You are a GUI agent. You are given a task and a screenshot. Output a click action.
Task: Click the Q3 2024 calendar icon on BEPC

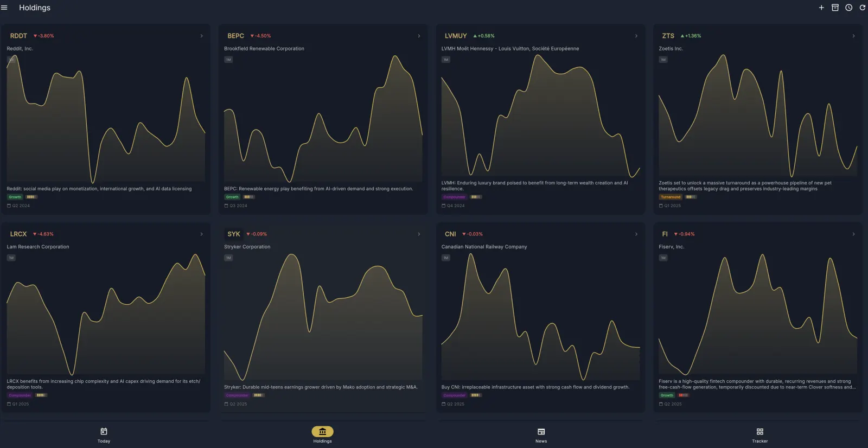pyautogui.click(x=226, y=206)
